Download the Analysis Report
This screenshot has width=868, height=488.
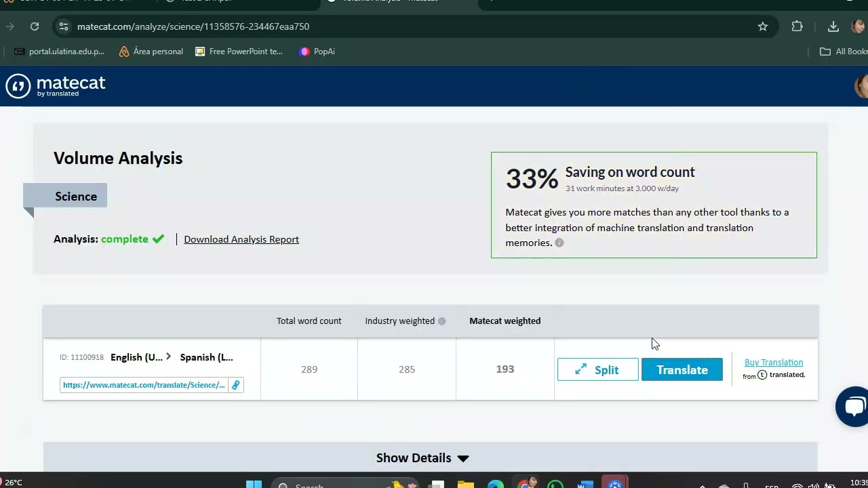point(241,239)
